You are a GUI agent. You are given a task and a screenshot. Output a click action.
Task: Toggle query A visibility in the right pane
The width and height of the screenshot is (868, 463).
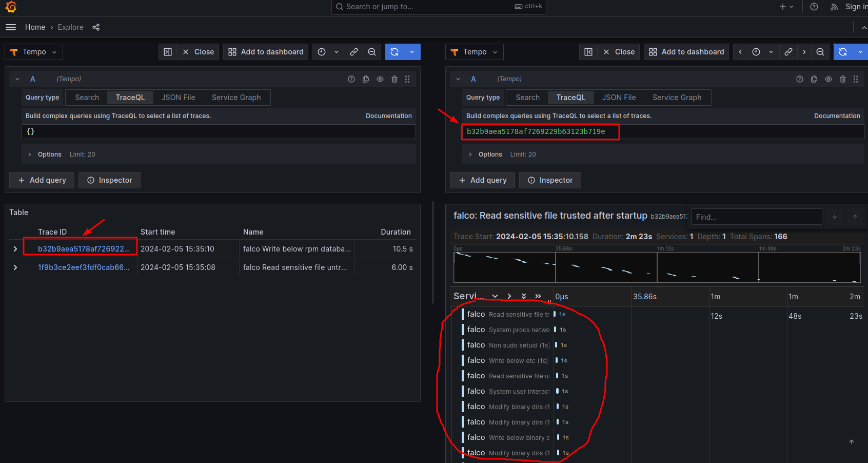pos(828,79)
